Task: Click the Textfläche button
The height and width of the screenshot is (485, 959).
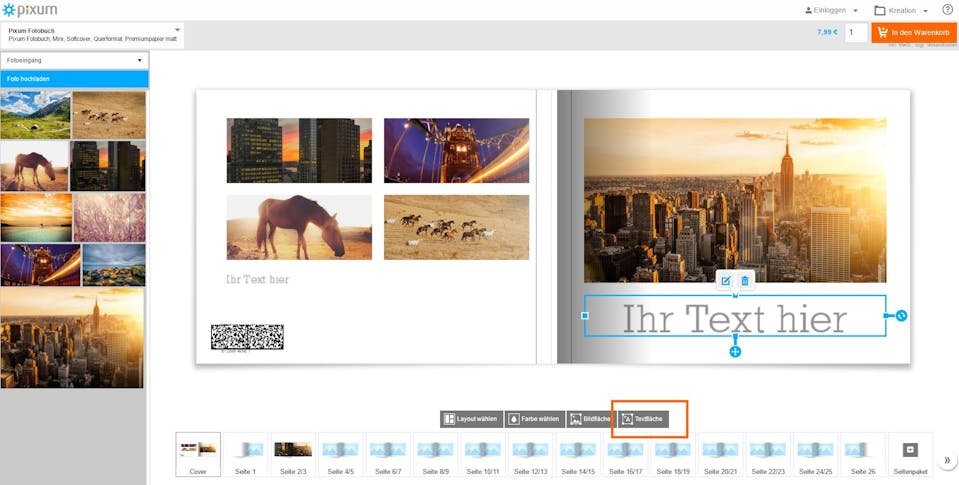Action: click(643, 419)
